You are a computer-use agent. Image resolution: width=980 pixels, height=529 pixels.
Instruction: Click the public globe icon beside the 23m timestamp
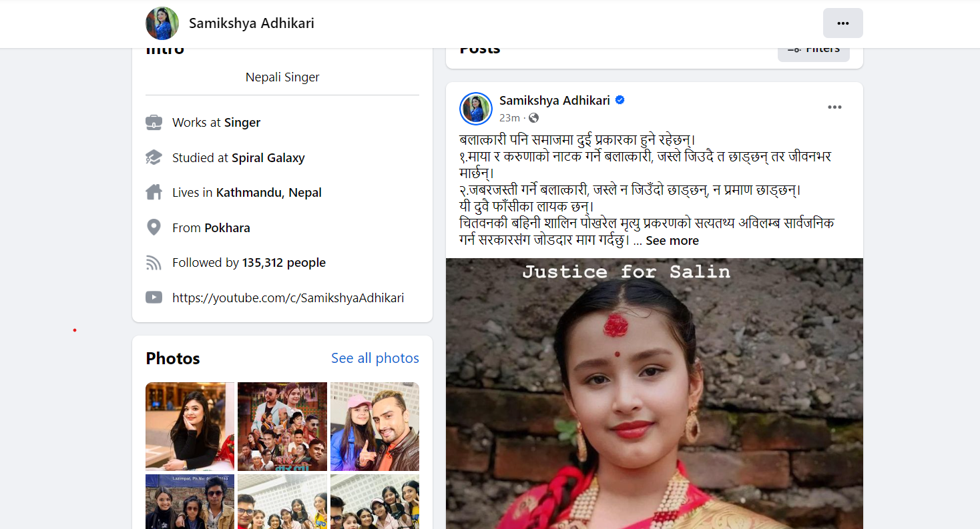coord(533,118)
